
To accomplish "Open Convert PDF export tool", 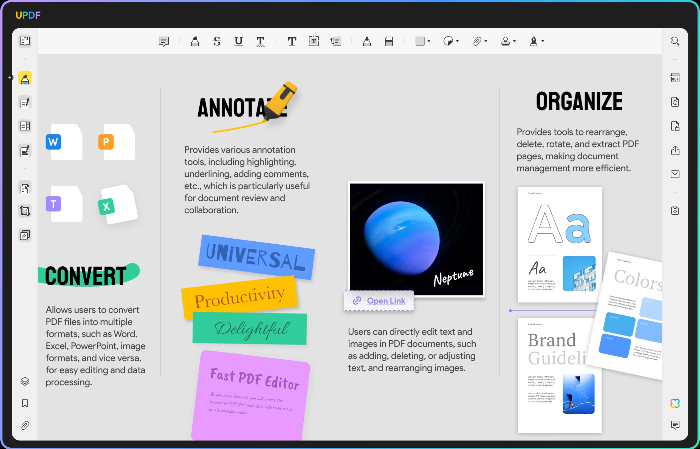I will pyautogui.click(x=675, y=102).
